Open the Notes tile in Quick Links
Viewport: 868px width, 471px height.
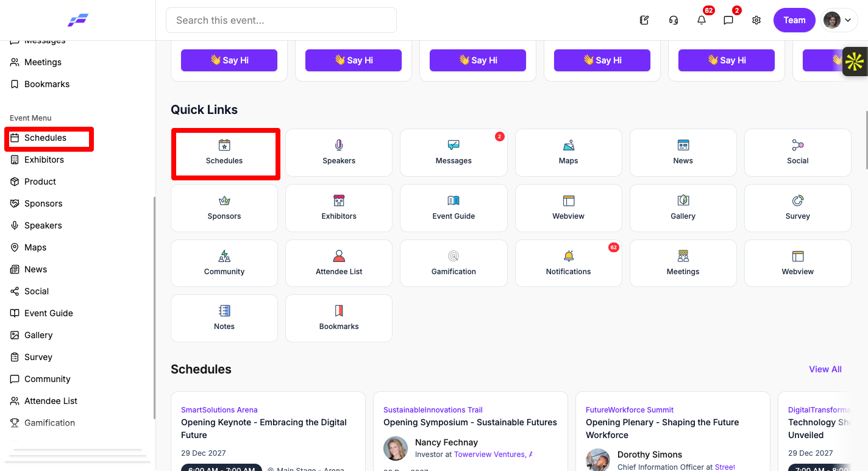point(224,318)
